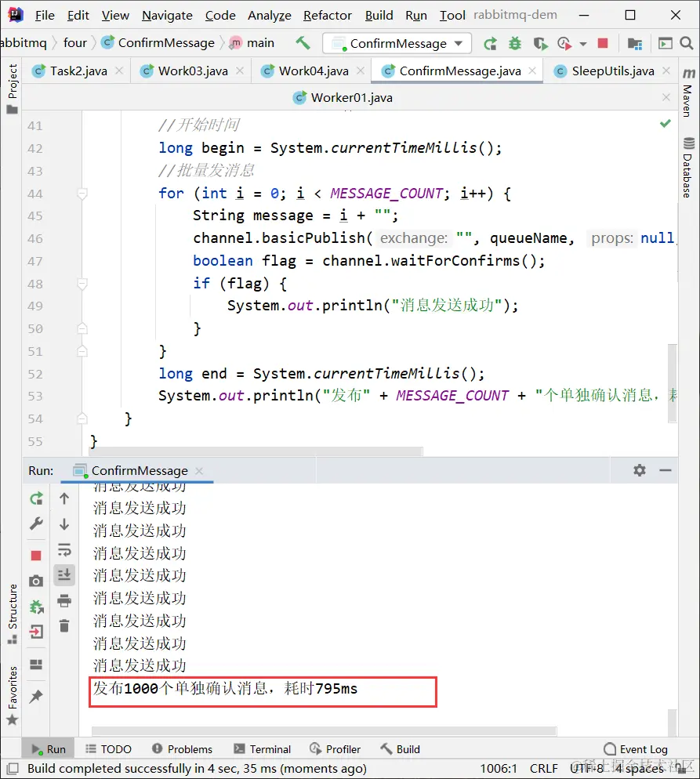Image resolution: width=700 pixels, height=779 pixels.
Task: Run with coverage shield icon
Action: point(540,44)
